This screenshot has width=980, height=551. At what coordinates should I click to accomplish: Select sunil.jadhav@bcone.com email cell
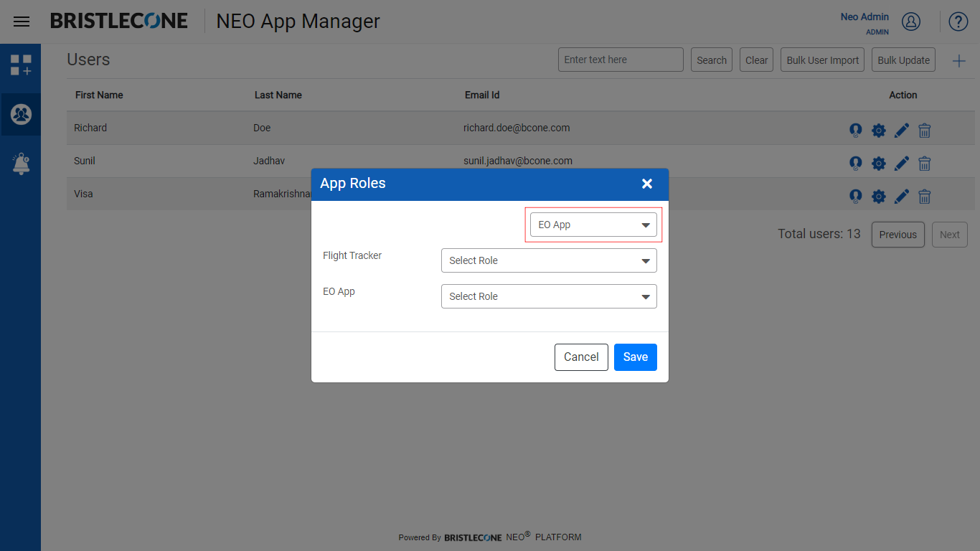click(x=518, y=161)
